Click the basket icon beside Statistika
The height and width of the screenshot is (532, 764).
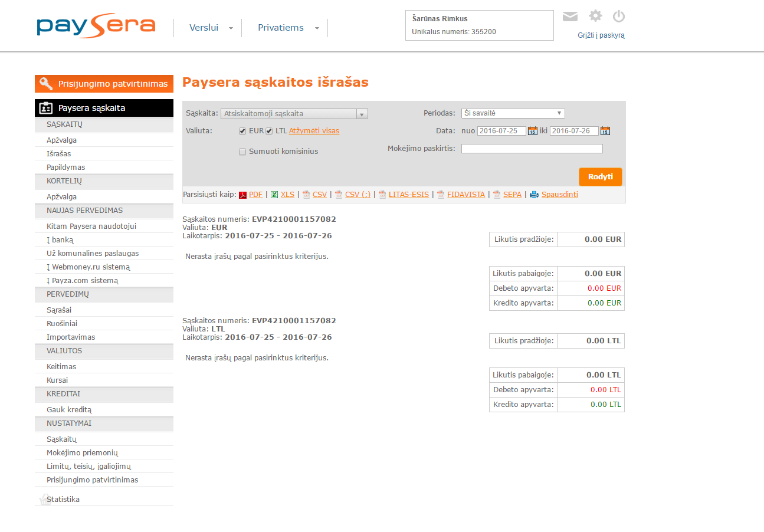click(x=44, y=500)
